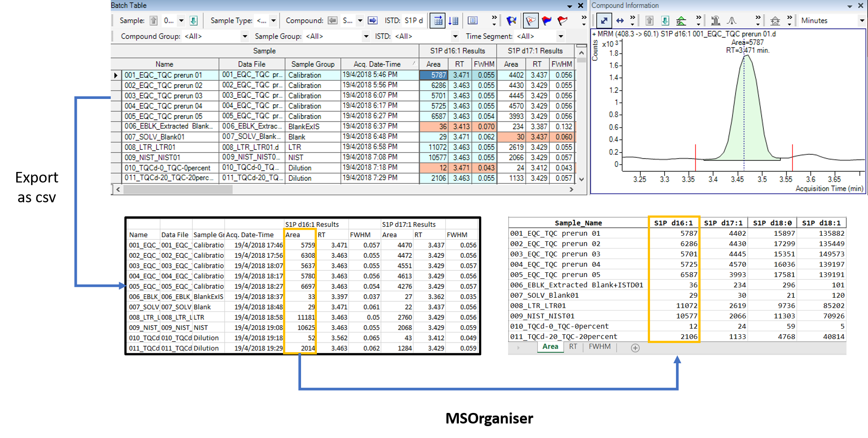
Task: Click the S1P d16:1 Results Area header
Action: pos(433,64)
